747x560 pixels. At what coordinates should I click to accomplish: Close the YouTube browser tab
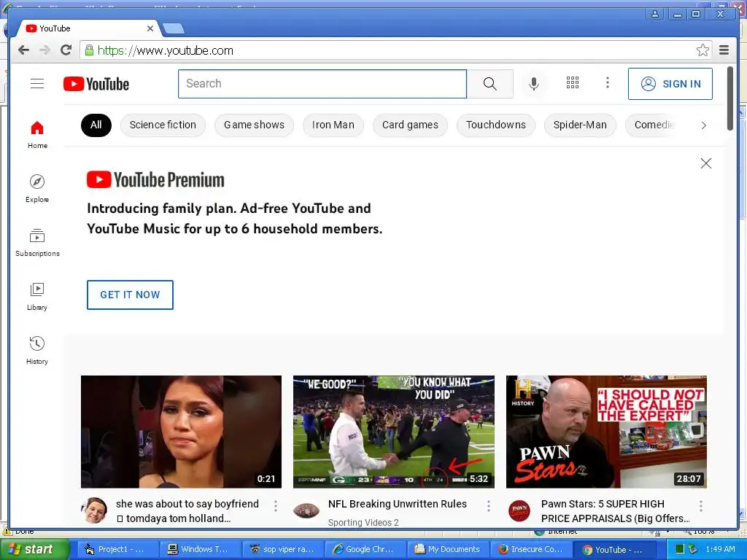[150, 28]
